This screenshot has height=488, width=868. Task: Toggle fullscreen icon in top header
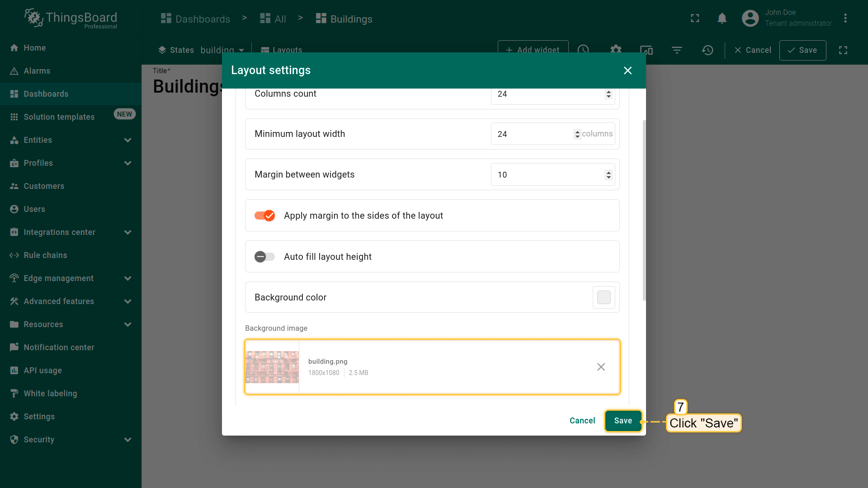[x=695, y=19]
